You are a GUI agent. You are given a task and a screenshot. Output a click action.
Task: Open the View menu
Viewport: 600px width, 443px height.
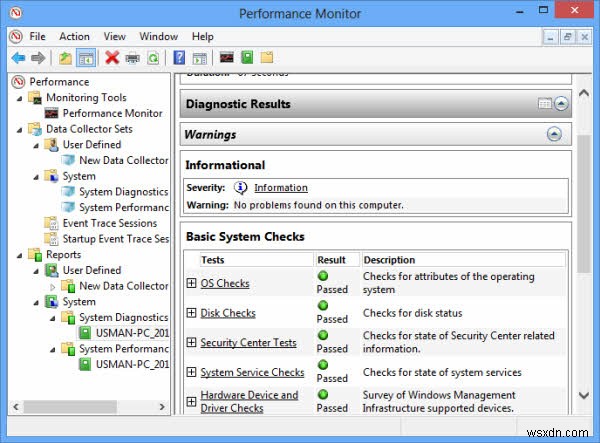(114, 36)
